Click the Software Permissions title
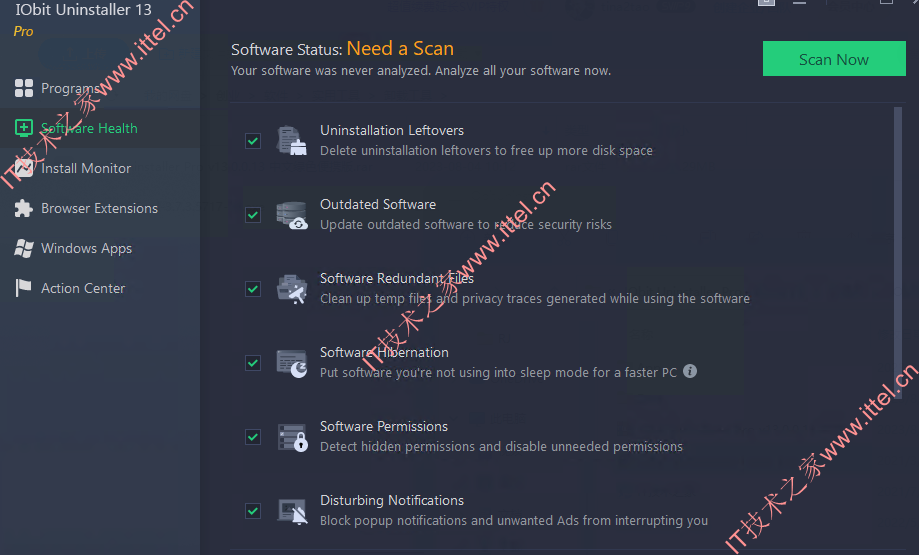919x555 pixels. coord(383,426)
